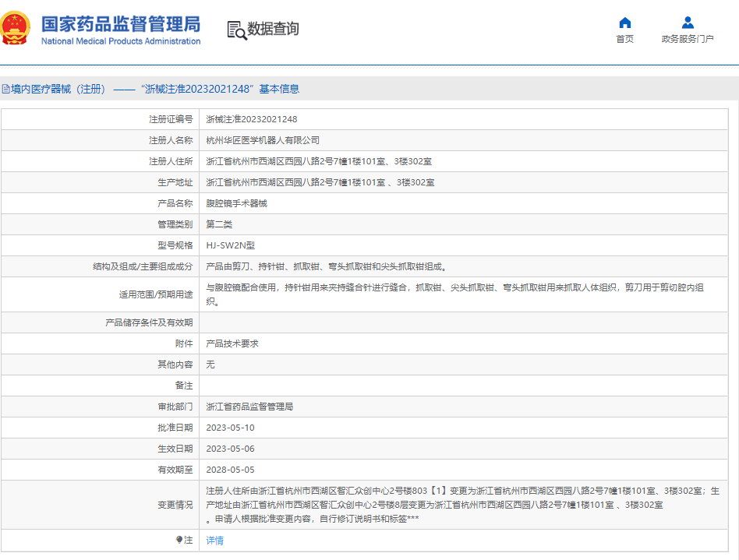The image size is (739, 560).
Task: Click the 结构及组成/主要组成成分 label
Action: 143,266
